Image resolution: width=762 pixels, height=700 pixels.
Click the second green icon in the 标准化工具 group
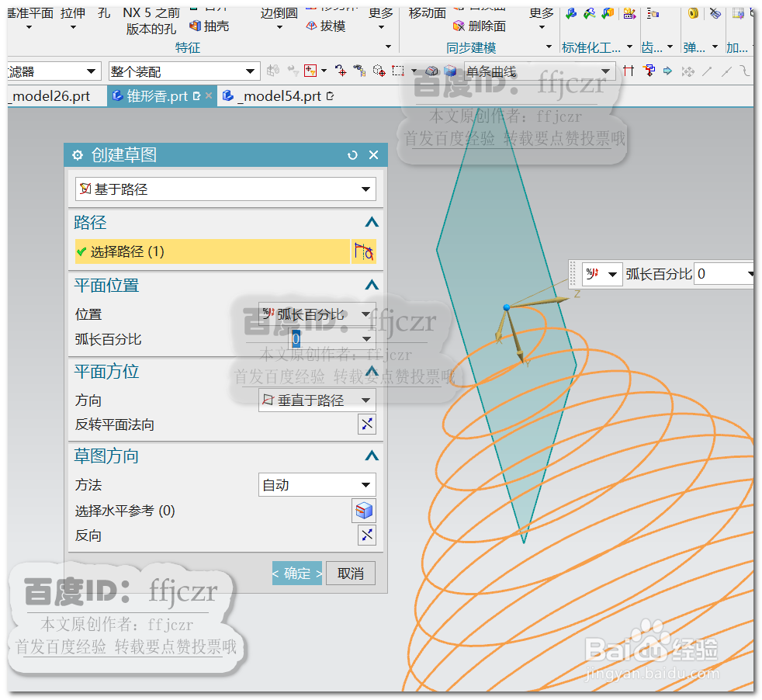tap(589, 14)
